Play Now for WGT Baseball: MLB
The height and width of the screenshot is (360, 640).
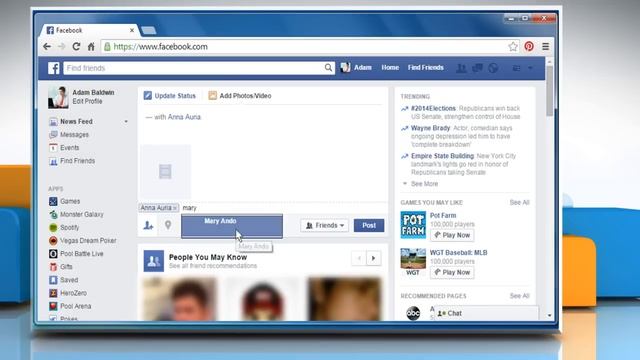(452, 272)
